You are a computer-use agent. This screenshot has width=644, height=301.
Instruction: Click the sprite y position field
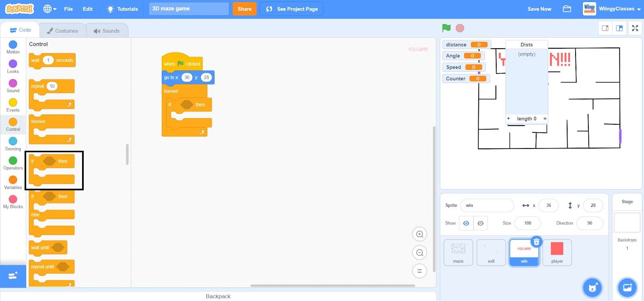[593, 205]
